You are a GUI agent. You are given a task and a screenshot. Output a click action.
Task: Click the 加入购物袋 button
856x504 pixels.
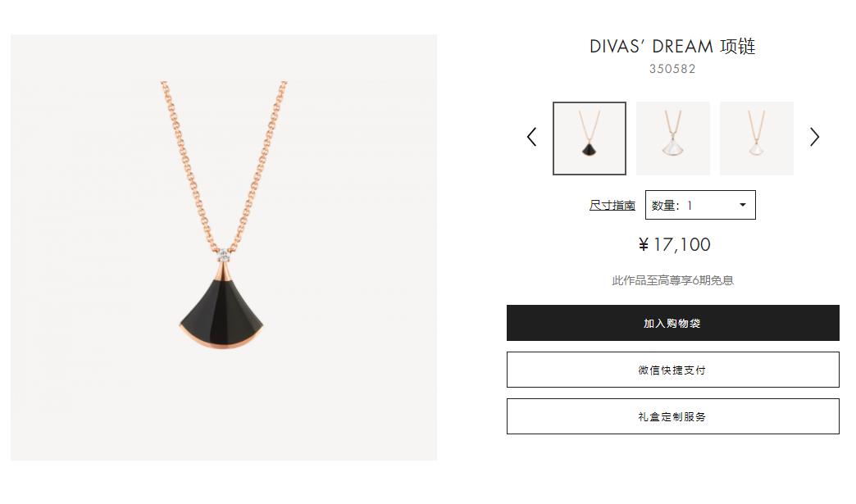click(x=672, y=323)
